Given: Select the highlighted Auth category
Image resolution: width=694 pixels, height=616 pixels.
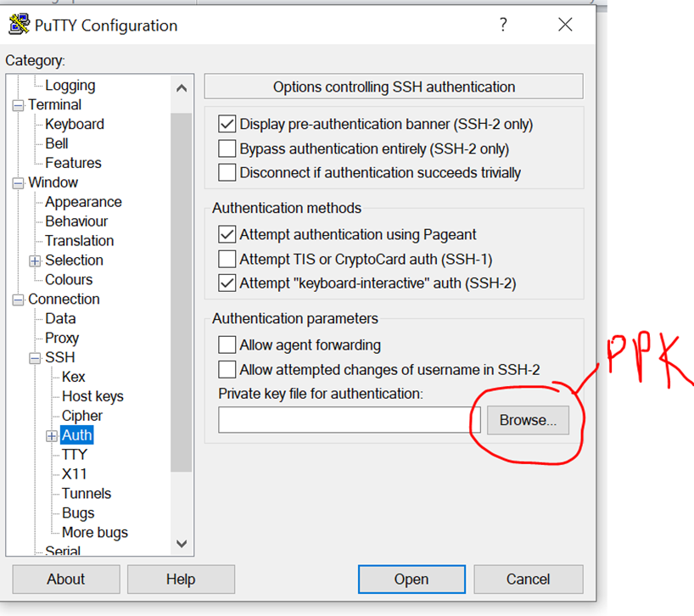Looking at the screenshot, I should [x=76, y=435].
